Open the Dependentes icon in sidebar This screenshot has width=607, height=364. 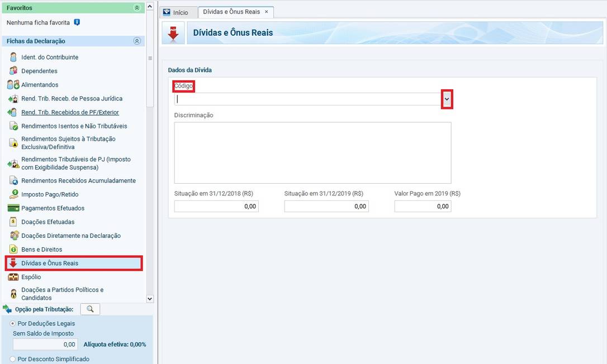13,71
